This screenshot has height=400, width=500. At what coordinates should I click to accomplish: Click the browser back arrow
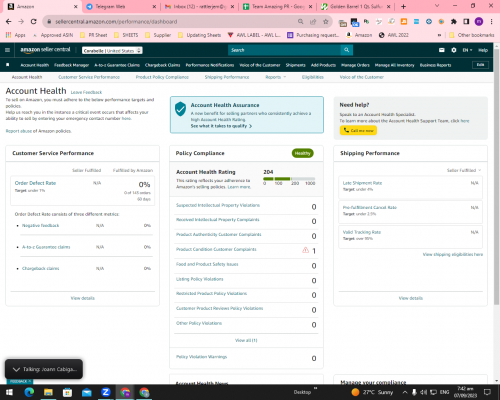coord(9,22)
